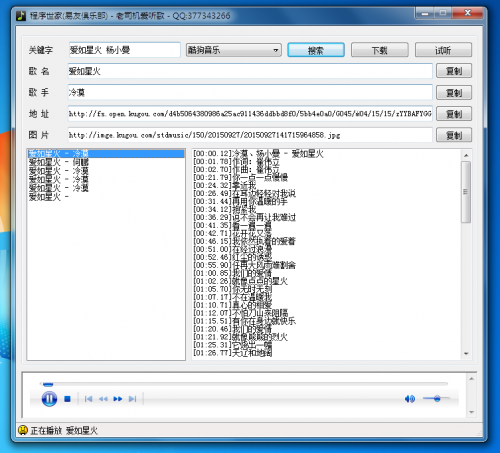Open the 酷狗音乐 source dropdown
The image size is (500, 453).
click(x=233, y=50)
